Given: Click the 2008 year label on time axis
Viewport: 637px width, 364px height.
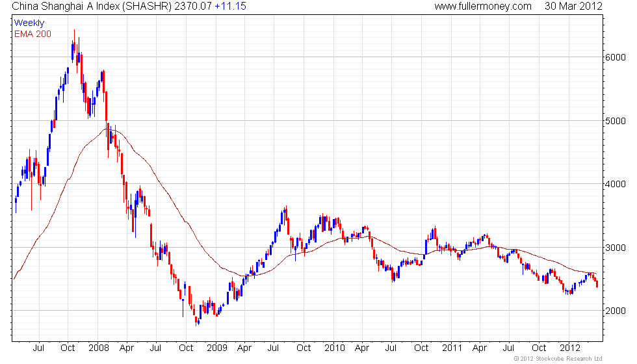Looking at the screenshot, I should (x=99, y=348).
